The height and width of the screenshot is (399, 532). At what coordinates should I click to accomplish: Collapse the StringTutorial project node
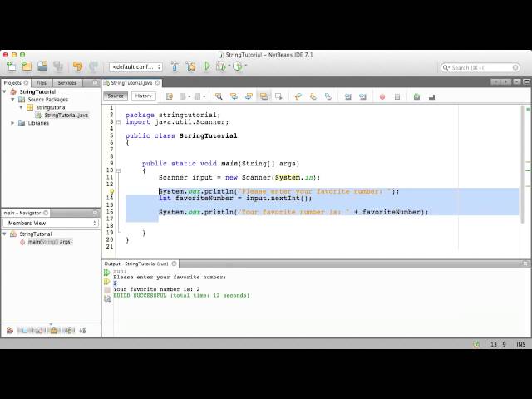pyautogui.click(x=5, y=91)
